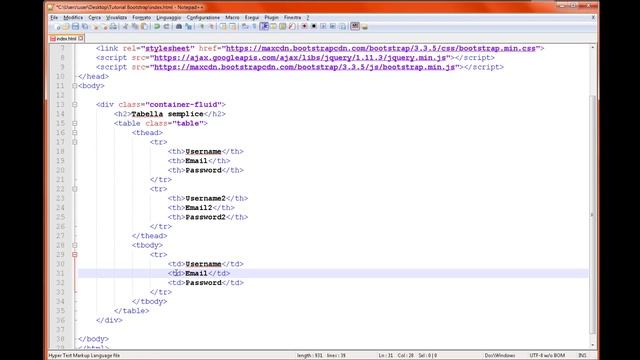Toggle INS insert mode in status bar

pyautogui.click(x=582, y=356)
